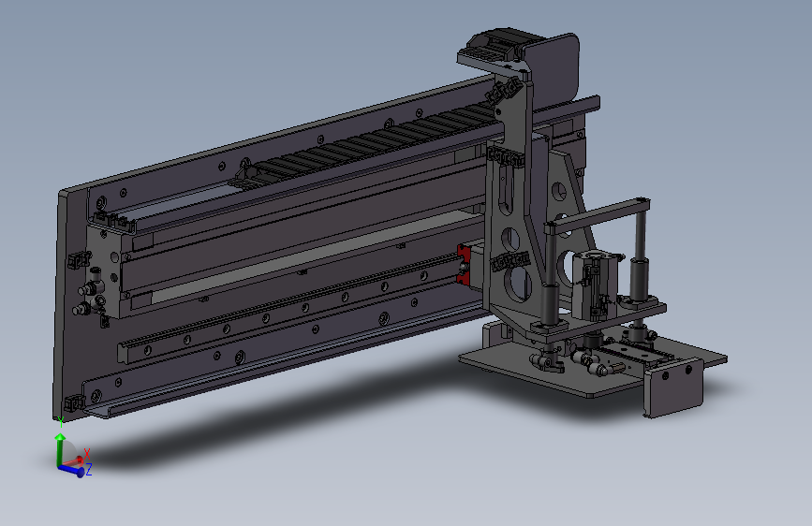The width and height of the screenshot is (812, 526).
Task: Select the horizontal crossbar joining the two guide rods
Action: [597, 214]
